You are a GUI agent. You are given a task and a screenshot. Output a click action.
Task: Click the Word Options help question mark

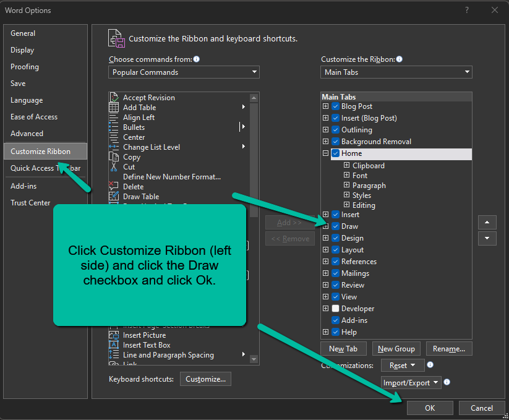tap(467, 10)
